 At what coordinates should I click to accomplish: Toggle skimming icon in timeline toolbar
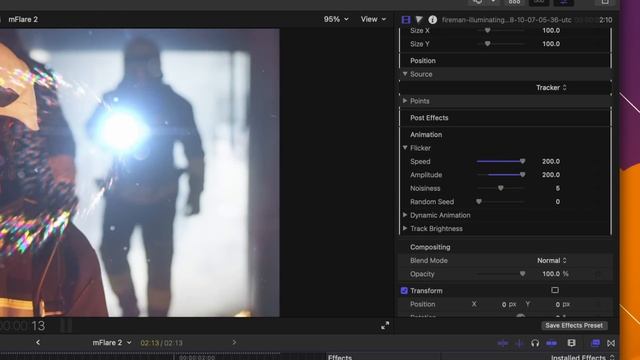pyautogui.click(x=503, y=343)
